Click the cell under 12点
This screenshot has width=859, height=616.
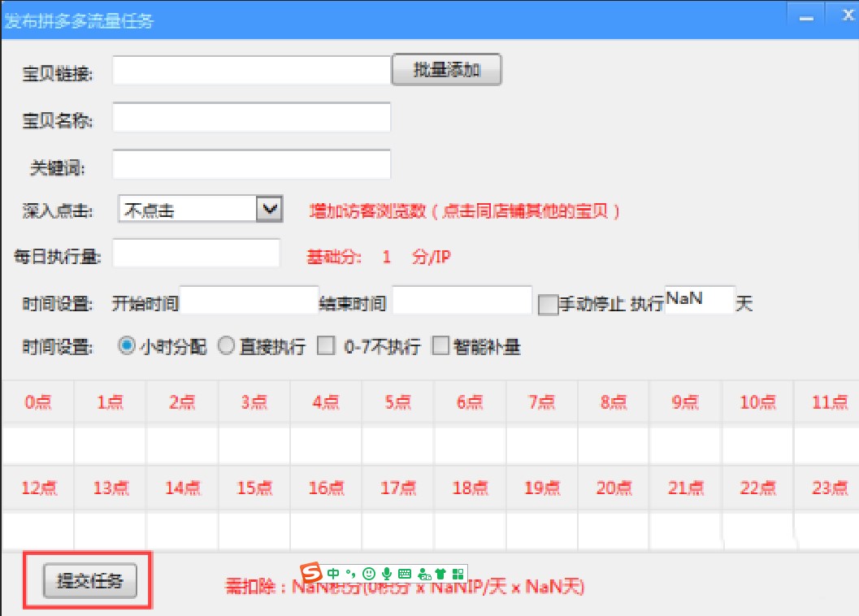click(38, 531)
